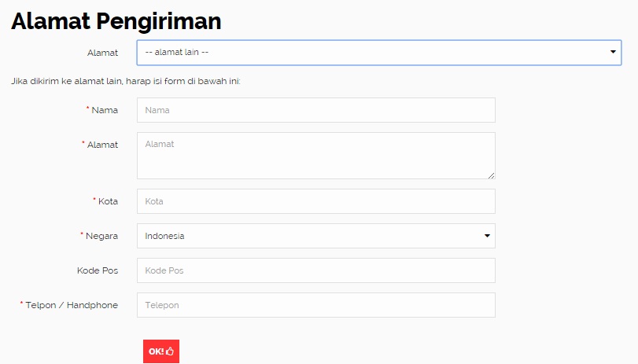Click the 'Kota' field label
Viewport: 638px width, 364px height.
click(x=108, y=201)
